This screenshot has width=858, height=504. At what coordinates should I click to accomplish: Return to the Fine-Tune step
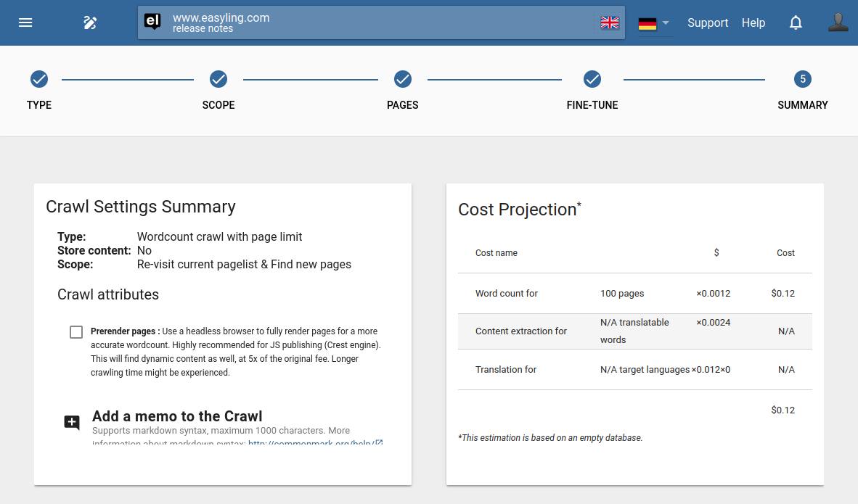pos(592,79)
